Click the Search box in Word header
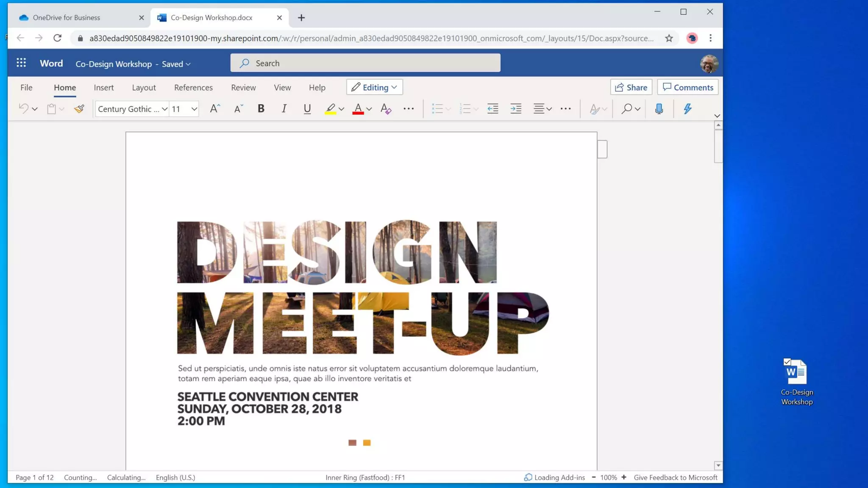868x488 pixels. click(x=365, y=63)
